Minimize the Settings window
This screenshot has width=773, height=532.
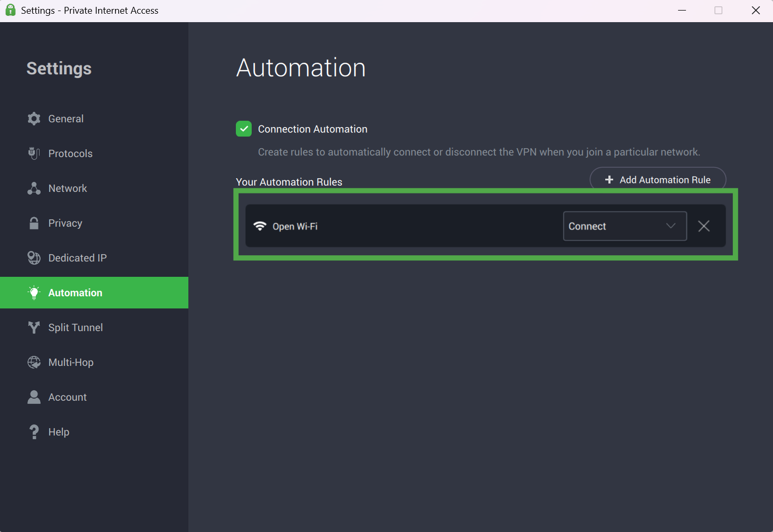pyautogui.click(x=682, y=11)
